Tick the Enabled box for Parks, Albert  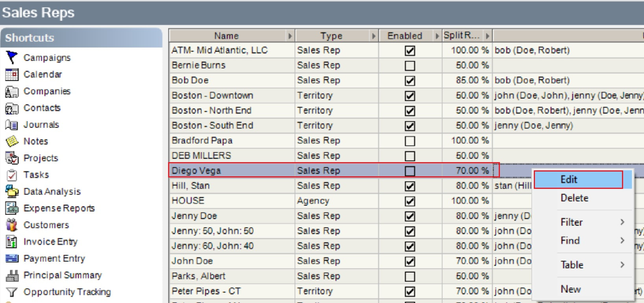pyautogui.click(x=410, y=277)
